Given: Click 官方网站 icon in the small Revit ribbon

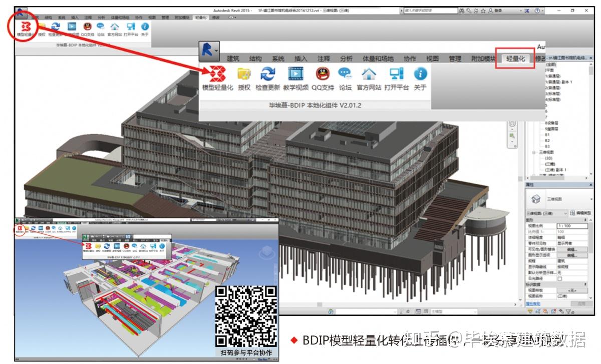Looking at the screenshot, I should pos(115,27).
